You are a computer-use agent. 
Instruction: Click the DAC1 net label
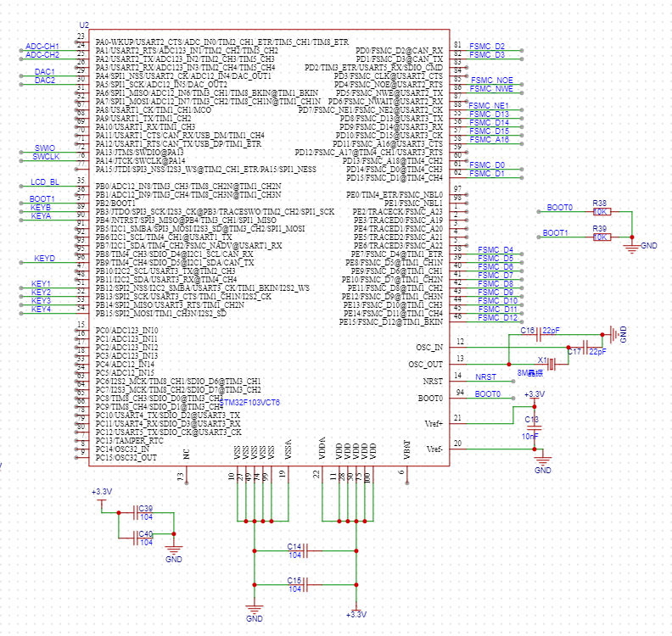click(x=45, y=71)
